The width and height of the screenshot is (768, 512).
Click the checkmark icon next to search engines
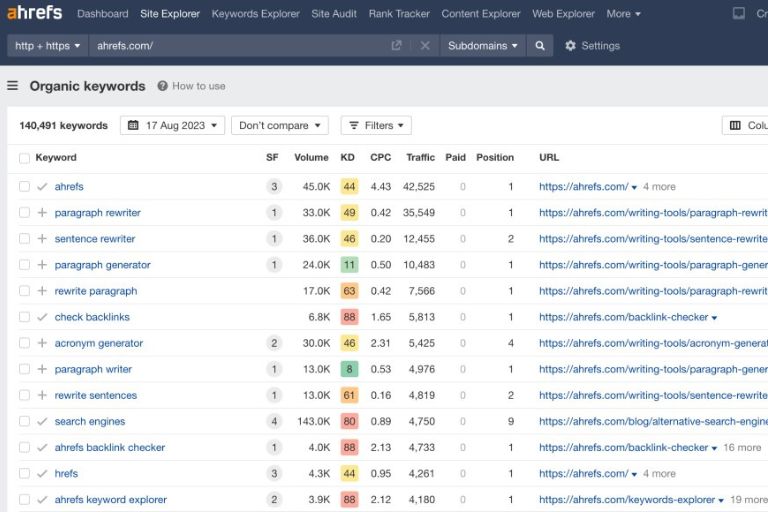pyautogui.click(x=42, y=421)
